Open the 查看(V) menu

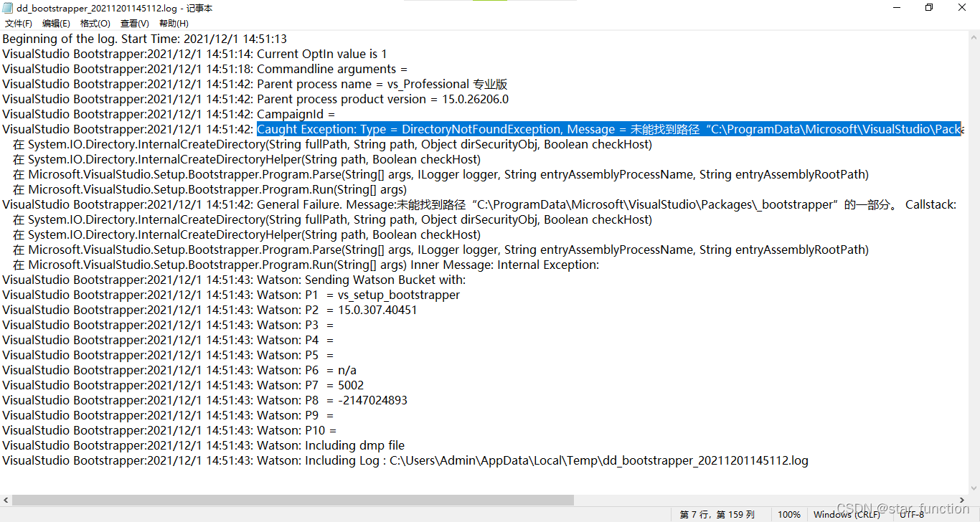pos(134,24)
